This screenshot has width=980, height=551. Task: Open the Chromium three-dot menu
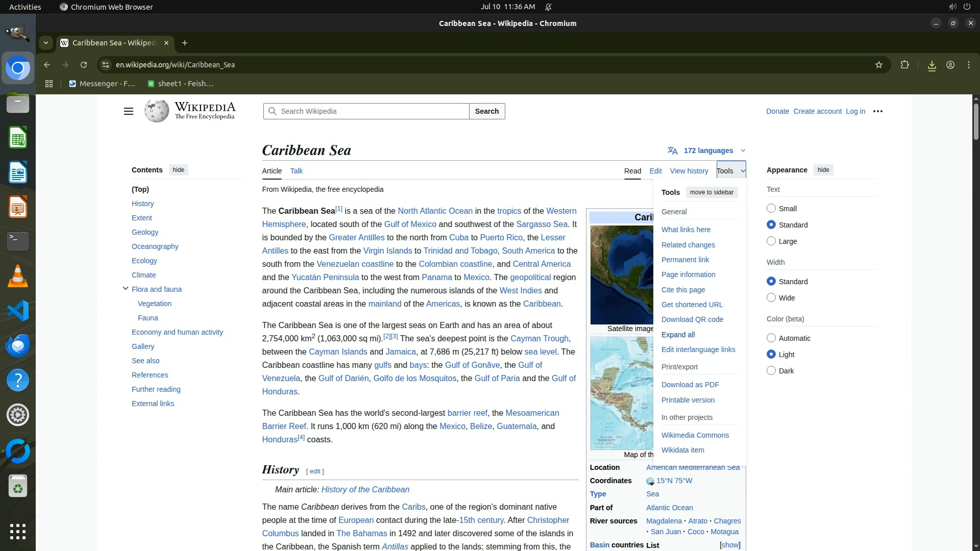pos(968,65)
